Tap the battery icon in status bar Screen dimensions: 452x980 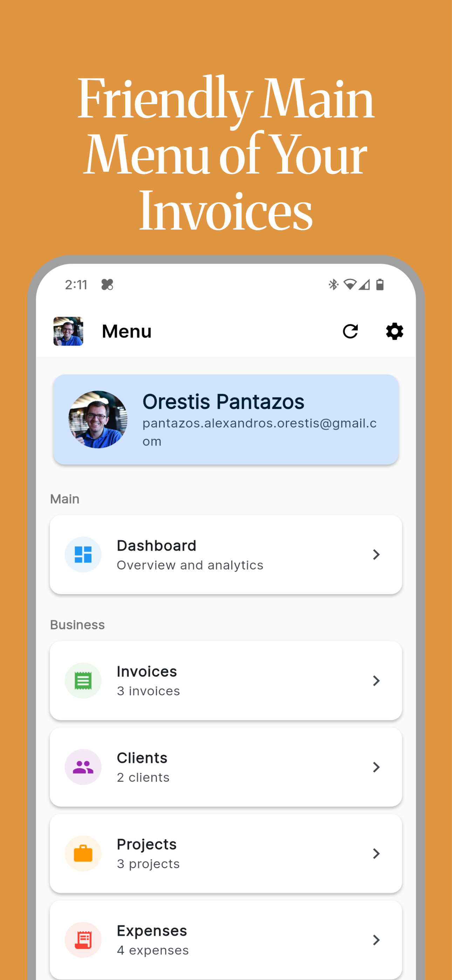coord(380,285)
